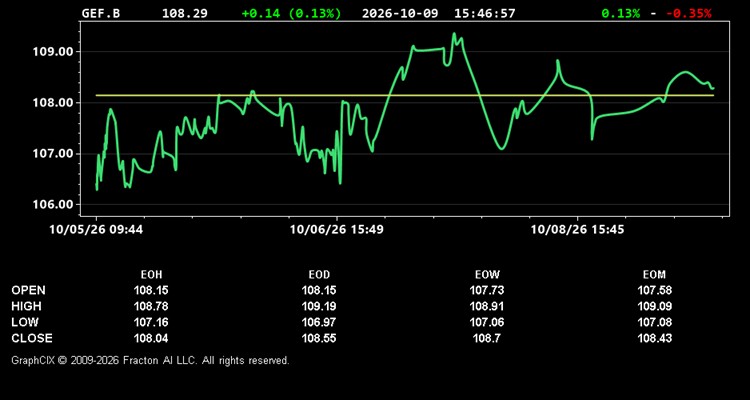Viewport: 750px width, 400px height.
Task: Select EOM low value 107.08
Action: pyautogui.click(x=654, y=322)
